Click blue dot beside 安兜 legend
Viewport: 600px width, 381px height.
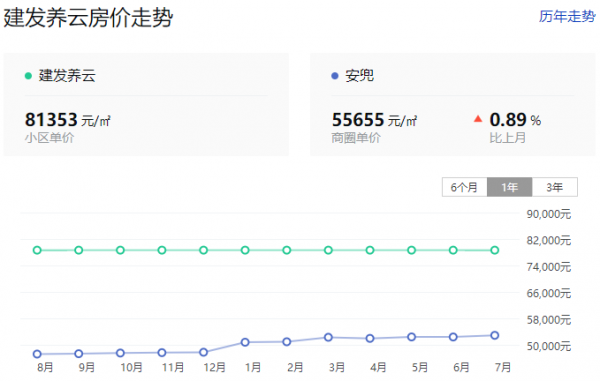tap(335, 76)
